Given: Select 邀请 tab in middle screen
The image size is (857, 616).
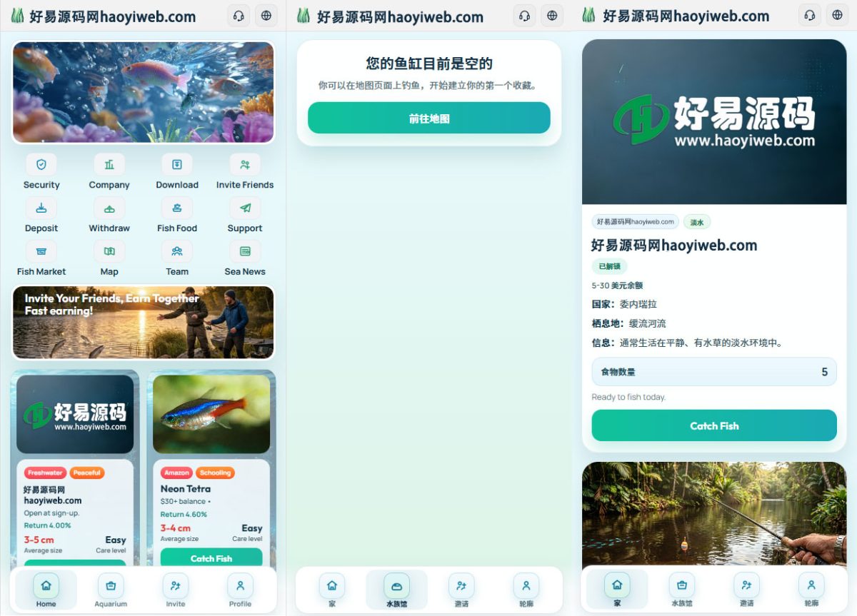Looking at the screenshot, I should point(461,590).
